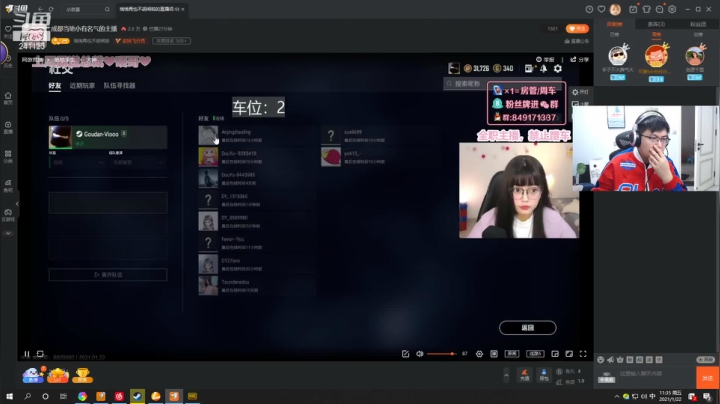The width and height of the screenshot is (720, 404).
Task: Open the danmaku edit icon in player bar
Action: [x=405, y=354]
